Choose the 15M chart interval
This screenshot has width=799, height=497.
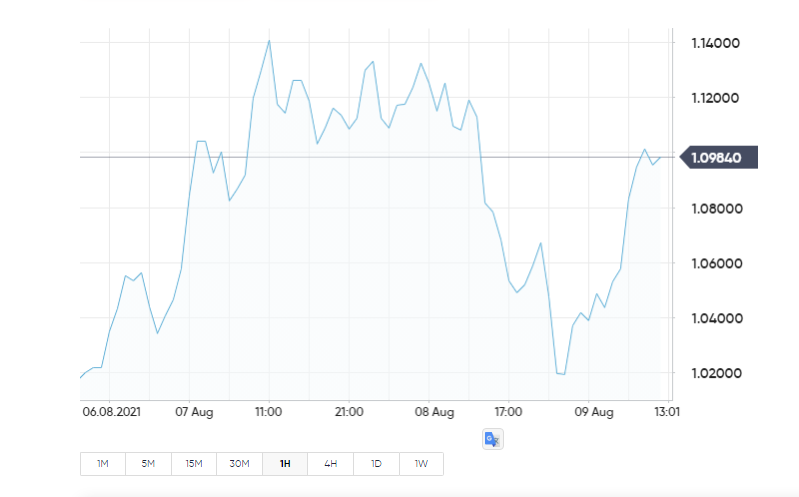coord(193,464)
